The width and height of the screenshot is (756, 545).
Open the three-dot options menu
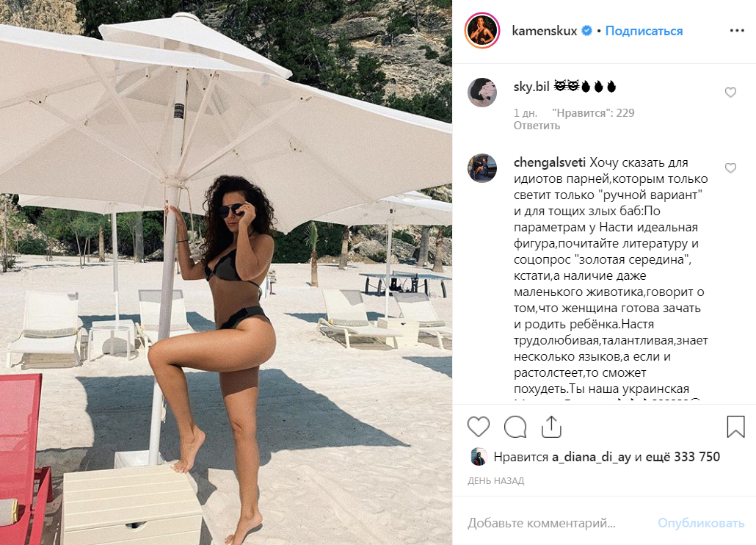(737, 31)
